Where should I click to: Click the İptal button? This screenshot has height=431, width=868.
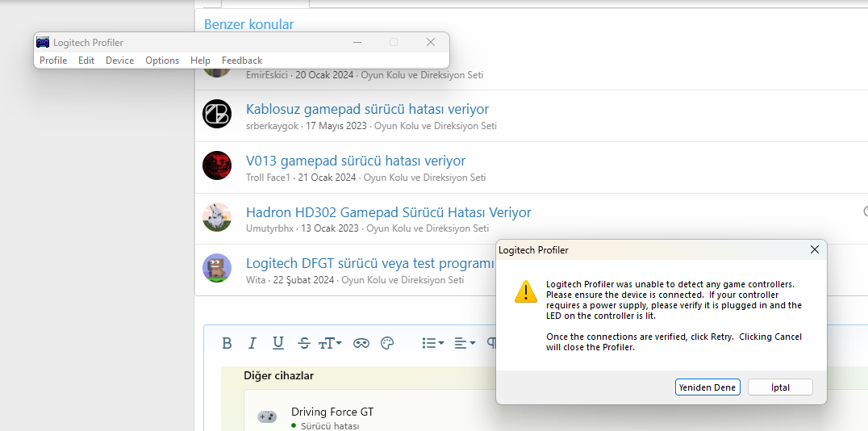pos(780,387)
